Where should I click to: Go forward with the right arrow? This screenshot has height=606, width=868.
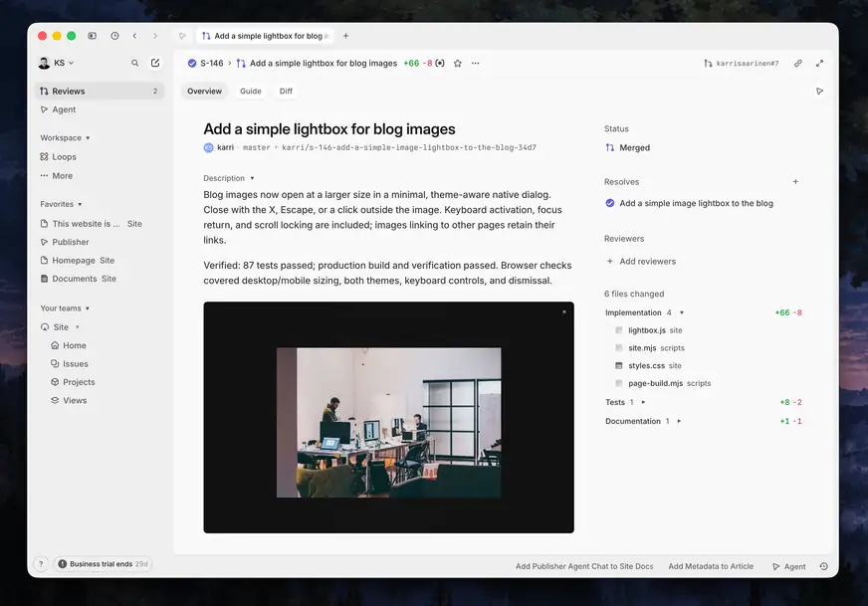pos(155,36)
